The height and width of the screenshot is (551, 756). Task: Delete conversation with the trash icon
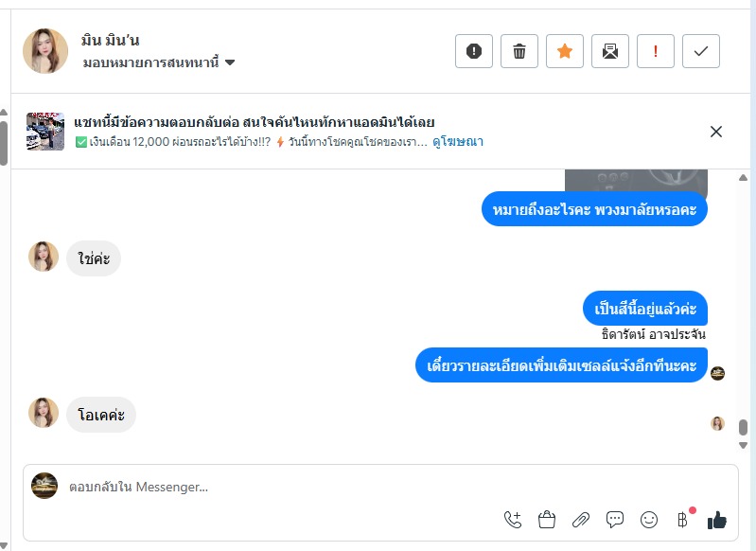coord(519,51)
